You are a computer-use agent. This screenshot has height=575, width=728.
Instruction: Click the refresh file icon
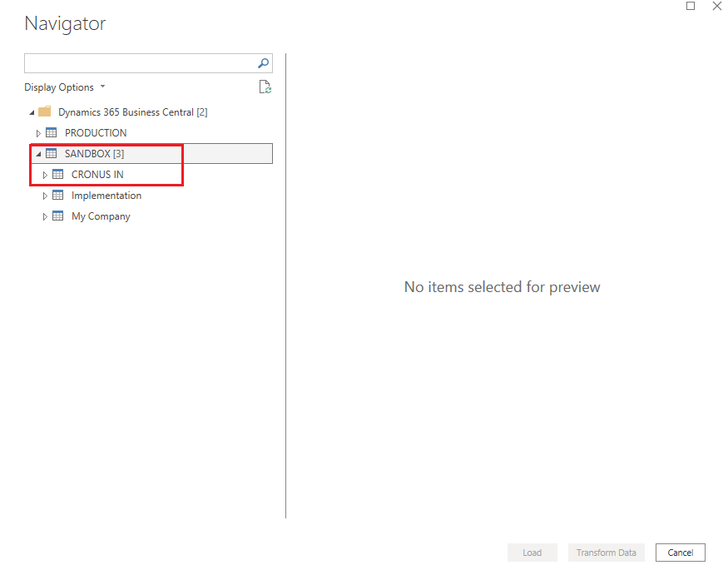pos(265,87)
